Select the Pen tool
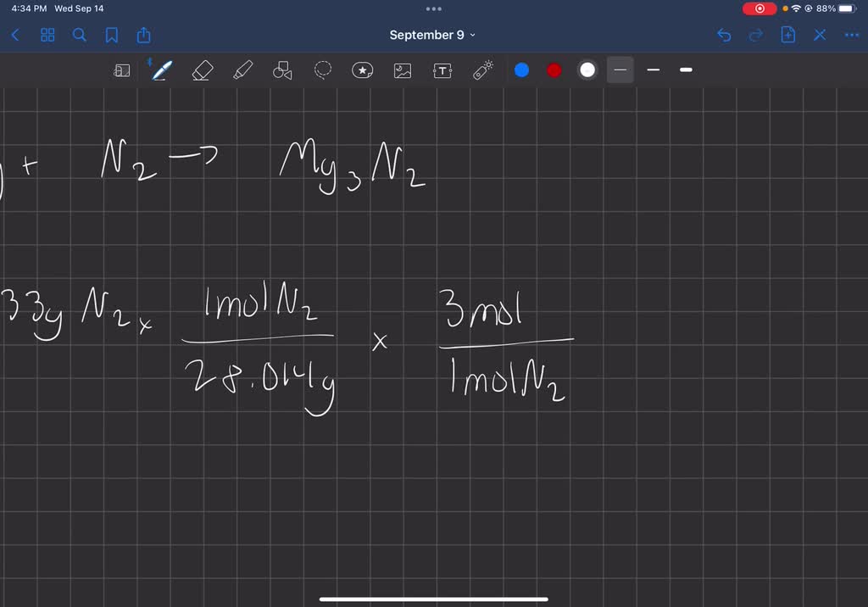Viewport: 868px width, 607px height. coord(161,70)
